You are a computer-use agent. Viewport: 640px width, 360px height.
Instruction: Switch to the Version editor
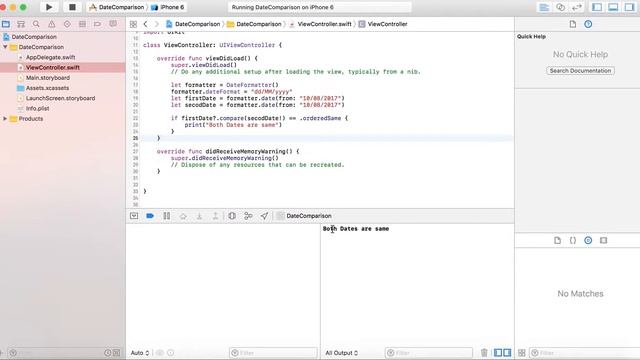click(x=577, y=7)
